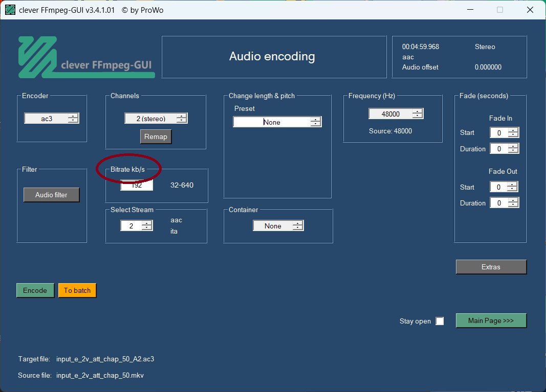Click the 32-640 bitrate range text
This screenshot has width=546, height=392.
pos(182,185)
